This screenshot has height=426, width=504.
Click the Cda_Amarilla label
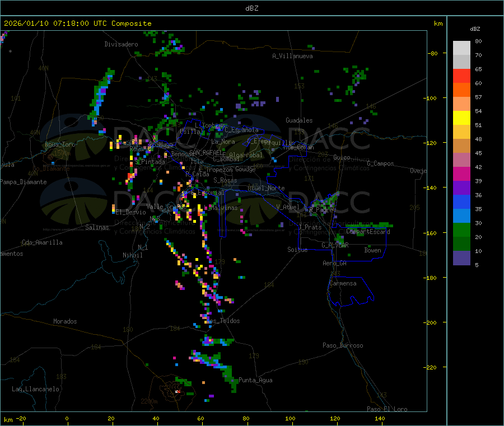click(x=42, y=242)
